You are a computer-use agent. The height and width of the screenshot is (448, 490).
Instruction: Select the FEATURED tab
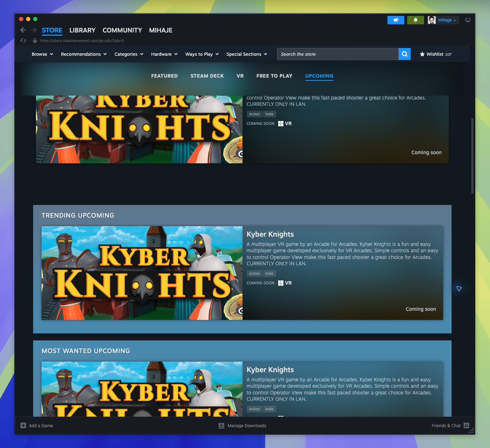pos(164,76)
